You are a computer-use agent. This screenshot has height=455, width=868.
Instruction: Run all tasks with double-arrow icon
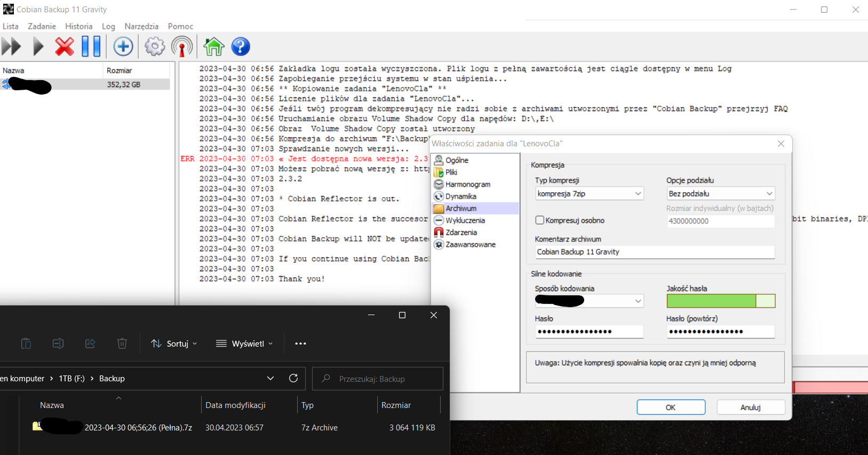pos(11,46)
